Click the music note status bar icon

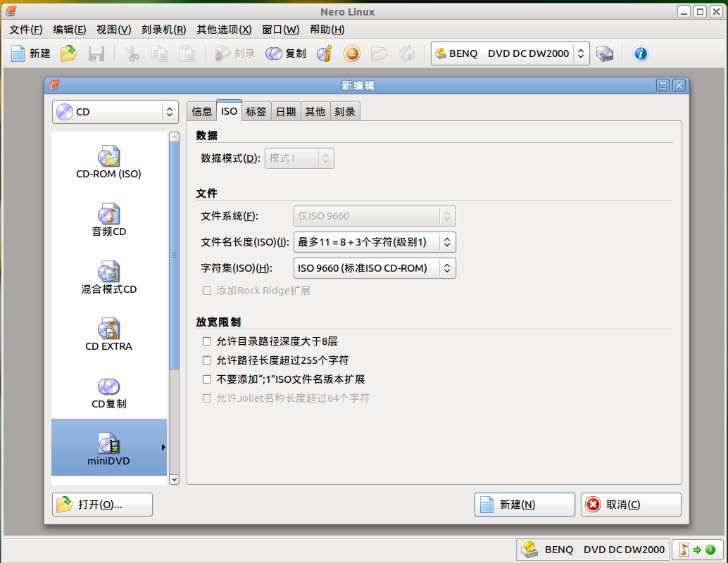pyautogui.click(x=684, y=550)
